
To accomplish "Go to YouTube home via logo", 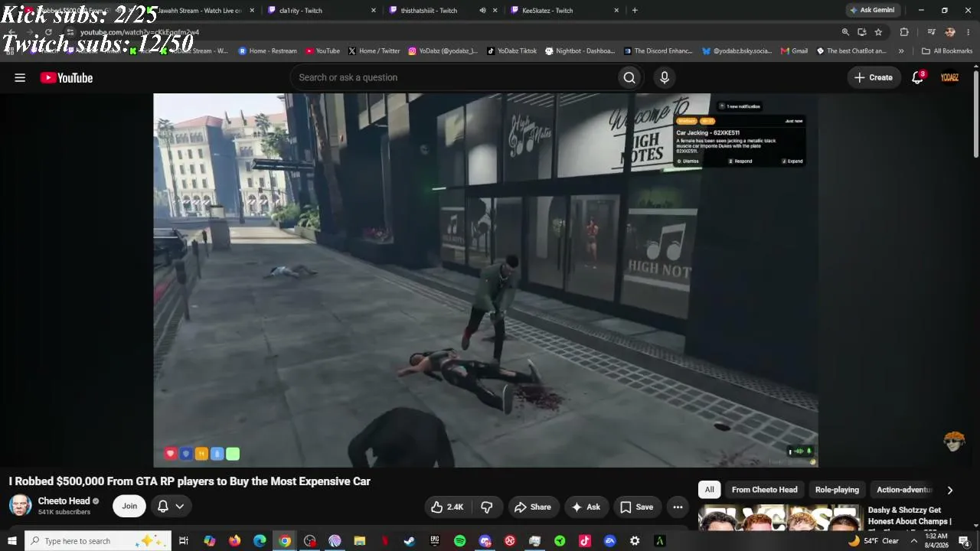I will tap(67, 77).
